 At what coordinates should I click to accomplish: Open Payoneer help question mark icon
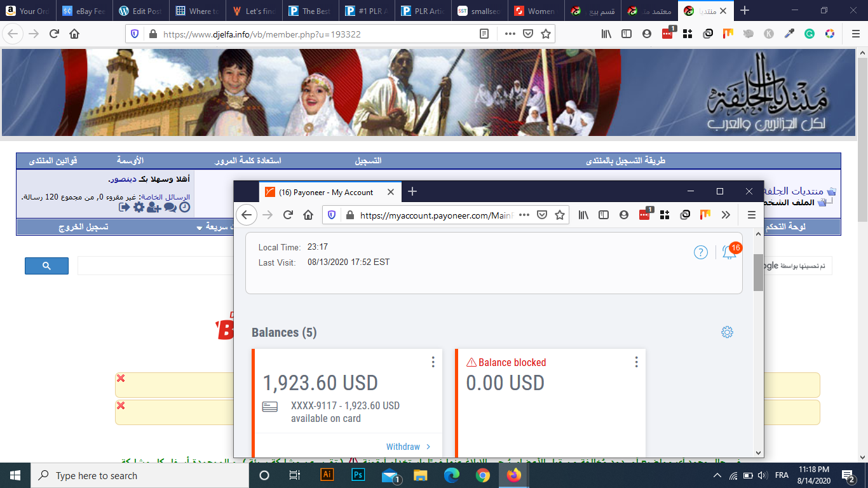tap(700, 253)
